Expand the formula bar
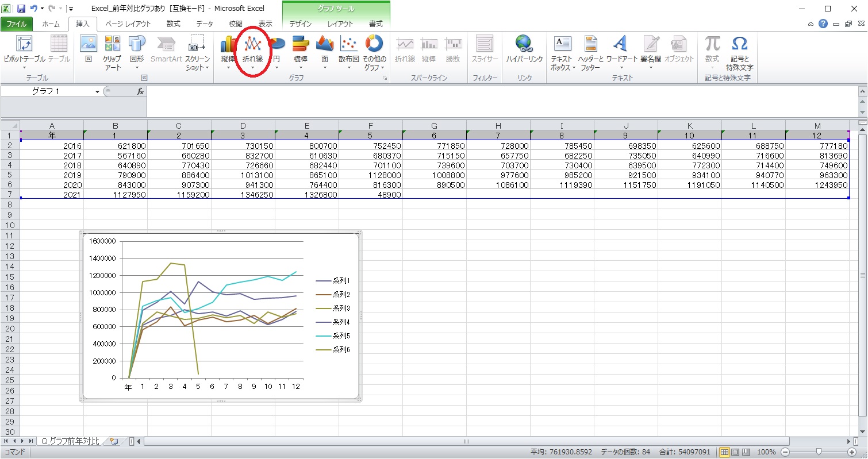Screen dimensions: 868x459 [861, 91]
